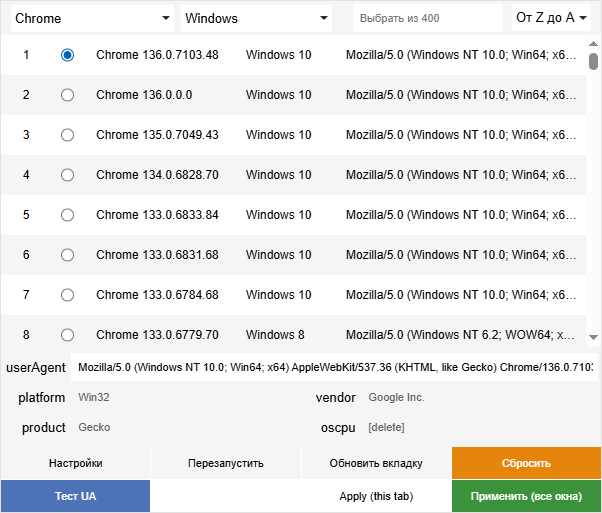Click 'Windows 10' cell in row 4
Screen dimensions: 602x513
[278, 175]
